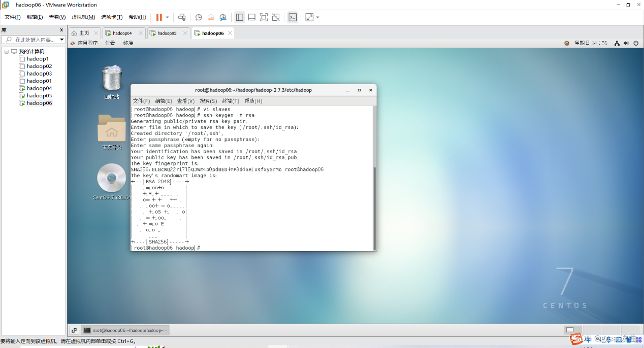The image size is (644, 348).
Task: Open the 终端 menu in CentOS top panel
Action: (128, 43)
